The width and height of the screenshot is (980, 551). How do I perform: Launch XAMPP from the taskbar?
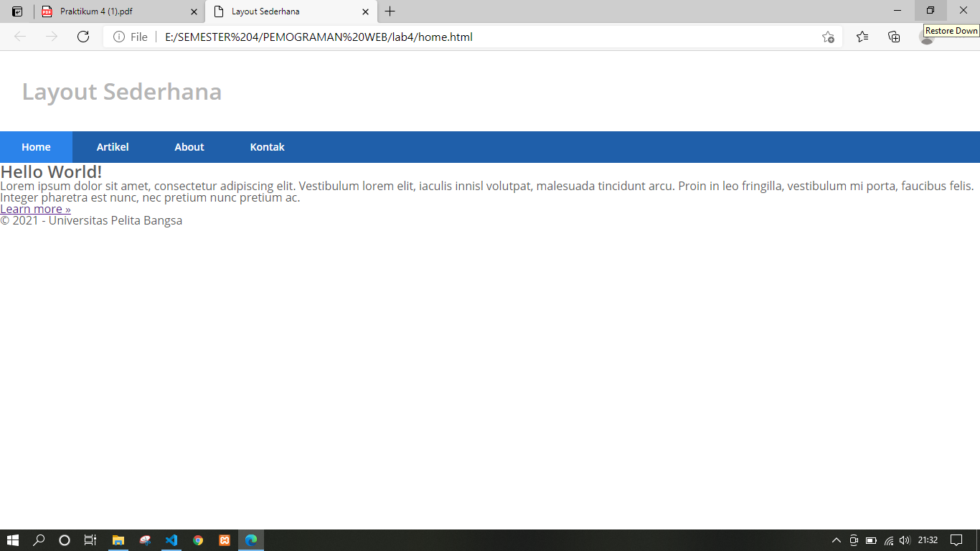point(225,540)
